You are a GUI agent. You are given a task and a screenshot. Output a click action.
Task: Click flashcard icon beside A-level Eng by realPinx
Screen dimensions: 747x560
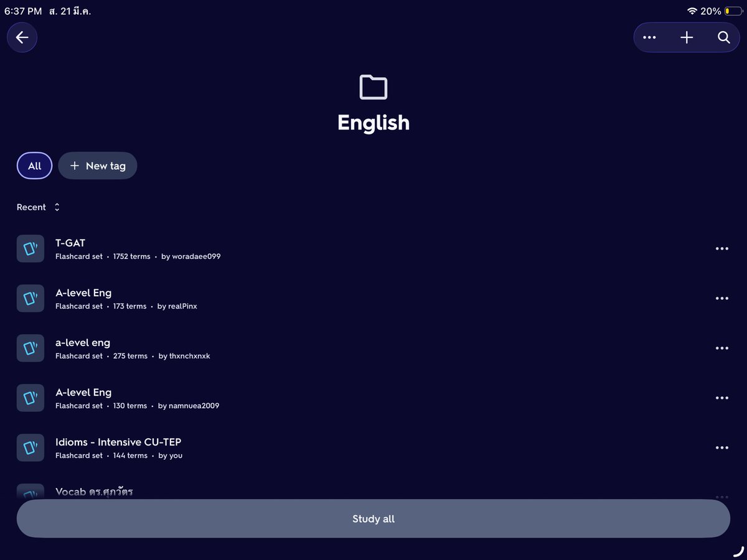tap(31, 299)
